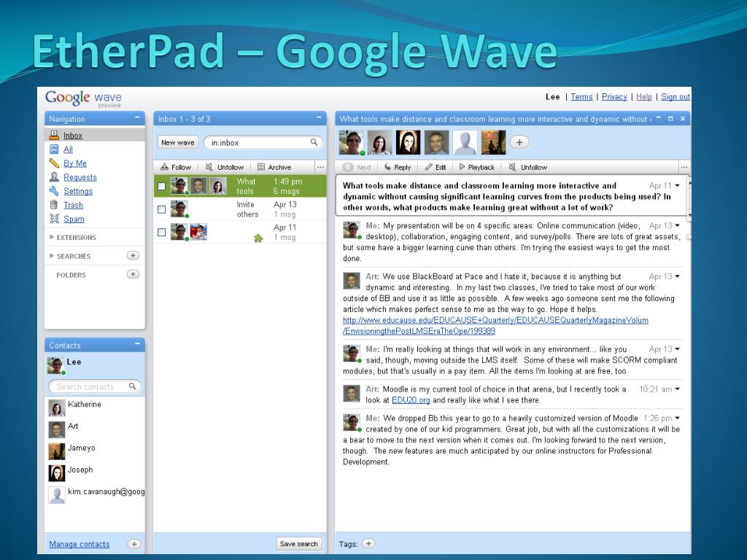This screenshot has height=560, width=747.
Task: Click the green puzzle extension icon
Action: (x=258, y=238)
